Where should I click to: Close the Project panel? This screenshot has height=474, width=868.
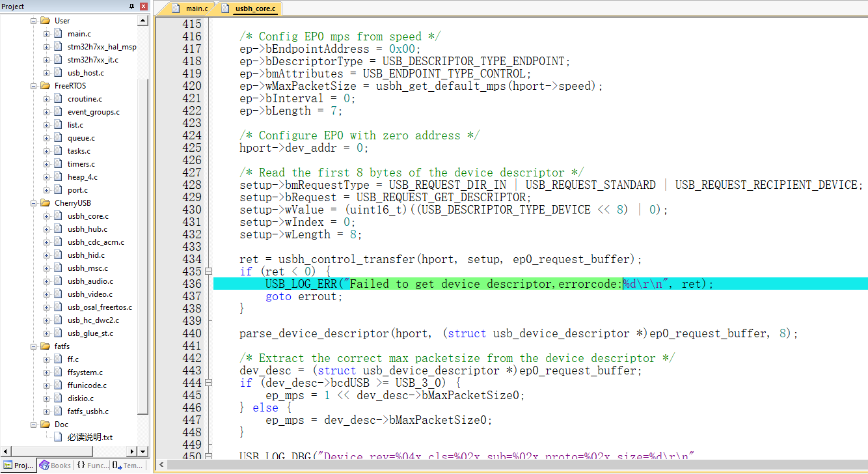coord(144,7)
